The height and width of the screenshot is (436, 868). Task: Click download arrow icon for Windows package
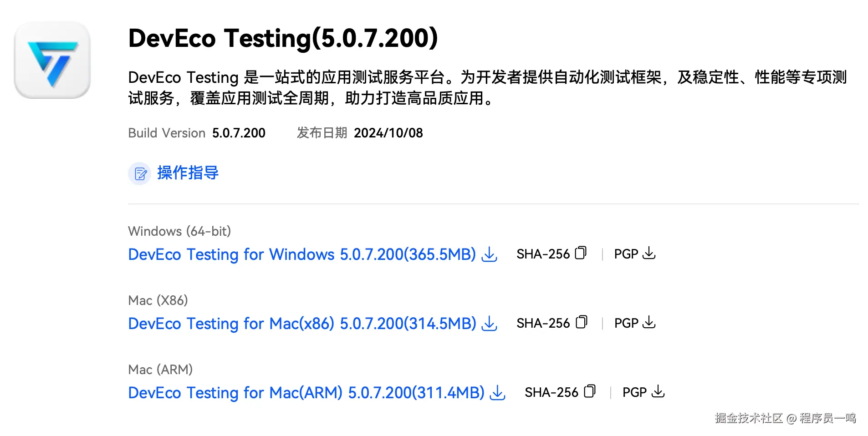point(490,254)
